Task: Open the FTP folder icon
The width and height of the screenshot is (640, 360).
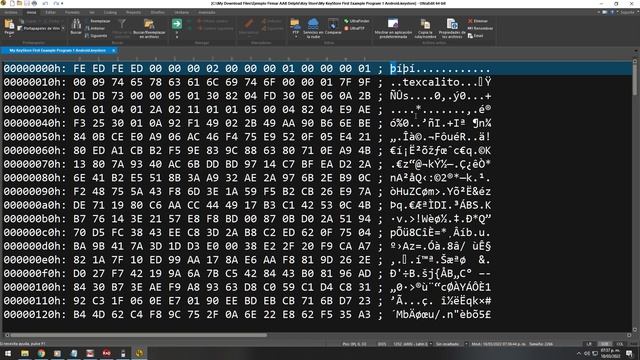Action: pos(295,24)
